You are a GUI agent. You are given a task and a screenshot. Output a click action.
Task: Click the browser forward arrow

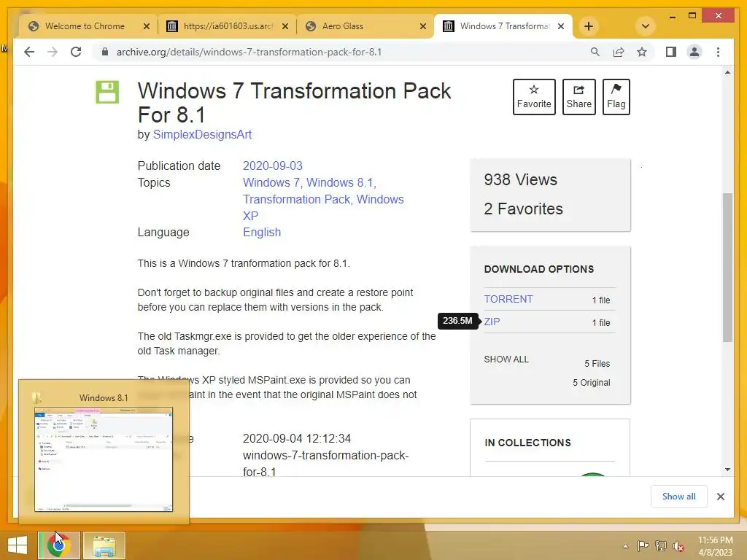coord(53,52)
